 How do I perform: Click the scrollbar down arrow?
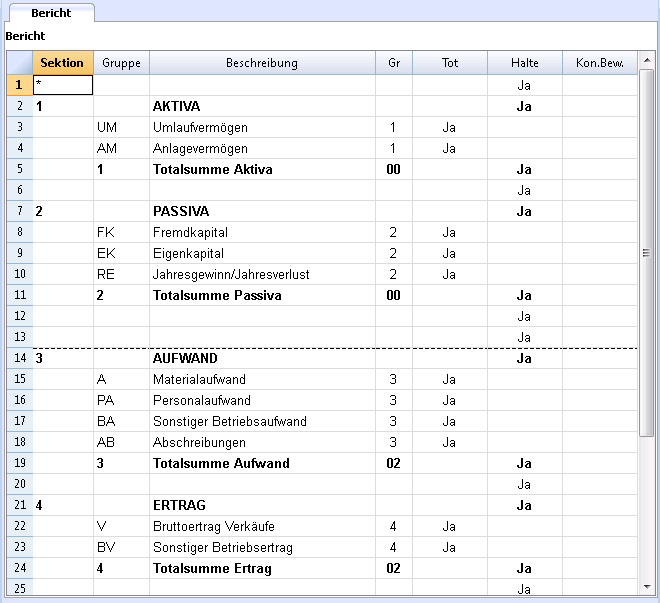(647, 587)
